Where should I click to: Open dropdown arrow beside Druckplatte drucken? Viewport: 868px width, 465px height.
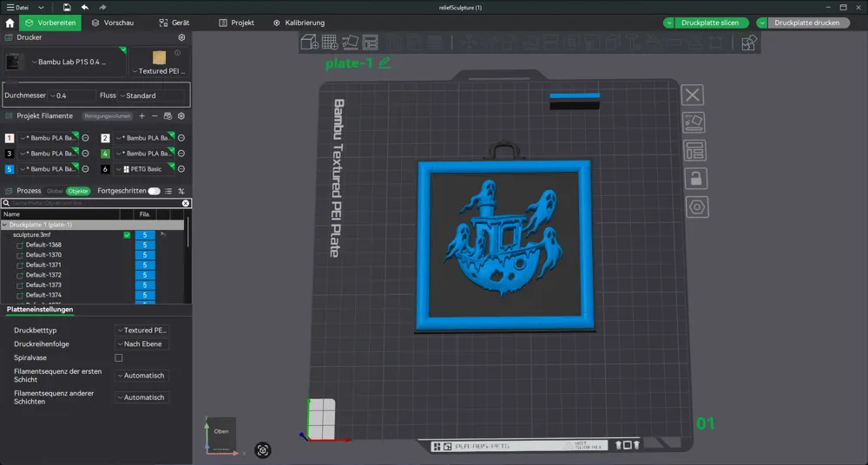point(762,23)
